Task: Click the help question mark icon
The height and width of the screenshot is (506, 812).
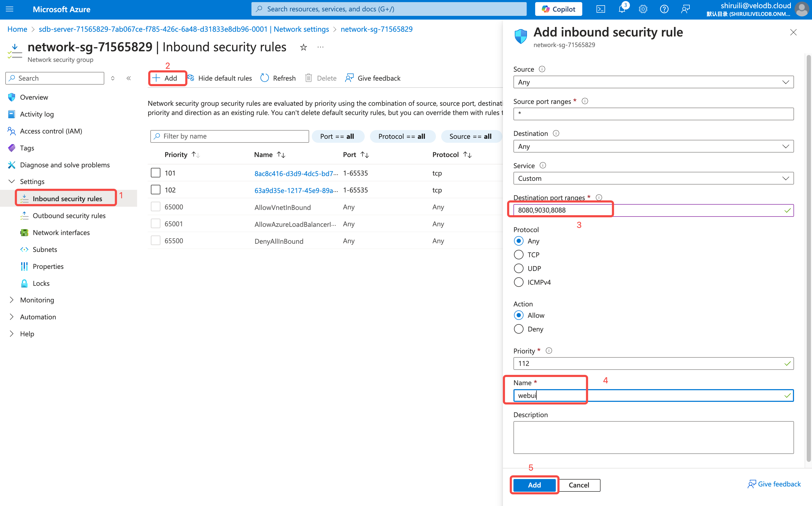Action: point(664,9)
